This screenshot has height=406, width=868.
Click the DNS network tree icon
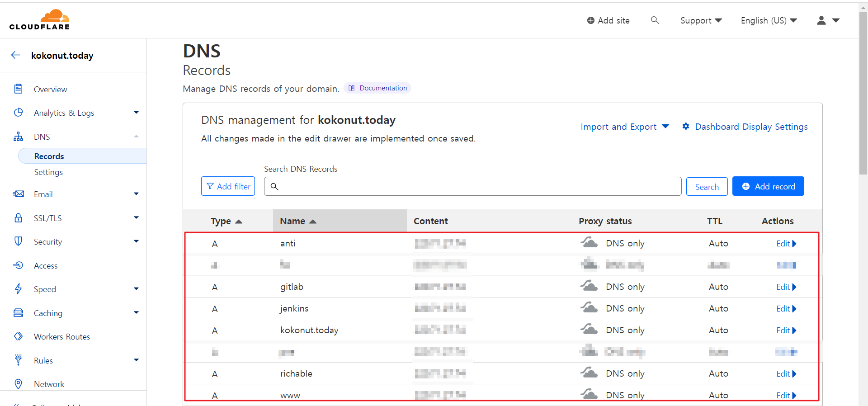[x=18, y=137]
